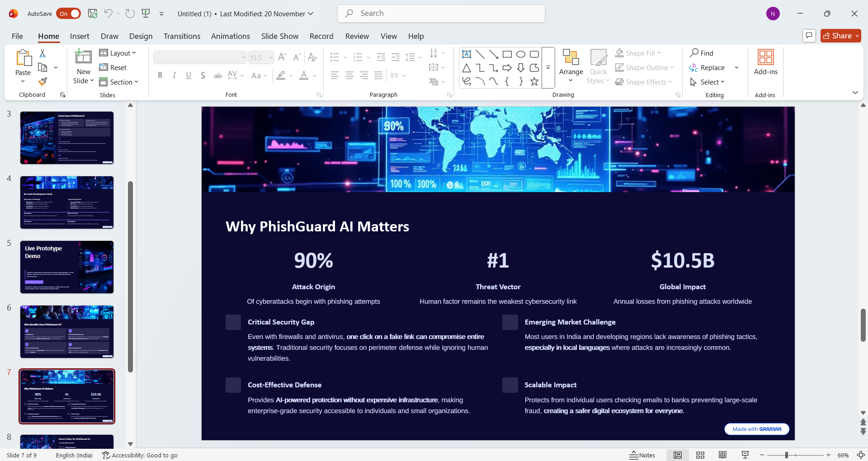Screen dimensions: 868x461
Task: Select the five-point Star shape
Action: pos(534,81)
